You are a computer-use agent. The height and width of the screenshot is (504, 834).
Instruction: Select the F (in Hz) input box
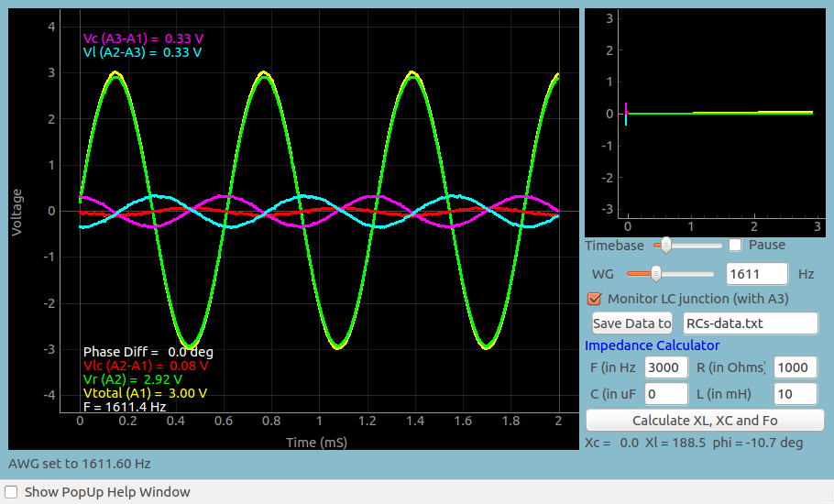click(666, 367)
